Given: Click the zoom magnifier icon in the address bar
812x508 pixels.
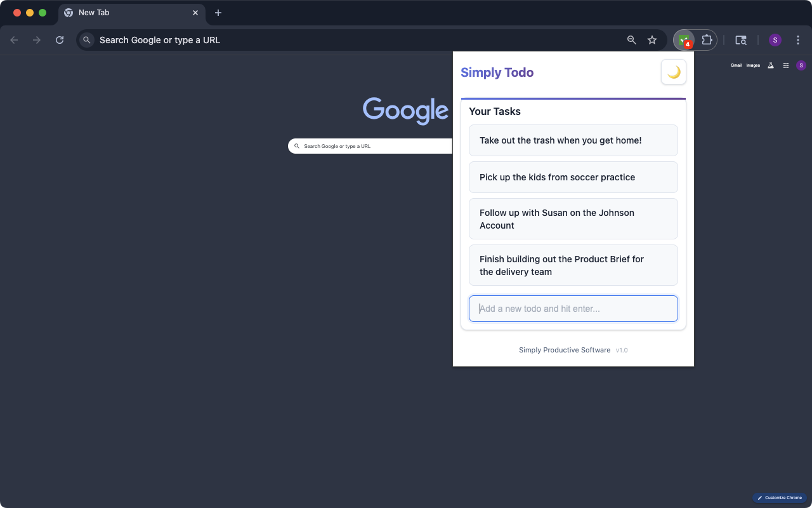Looking at the screenshot, I should pyautogui.click(x=631, y=40).
